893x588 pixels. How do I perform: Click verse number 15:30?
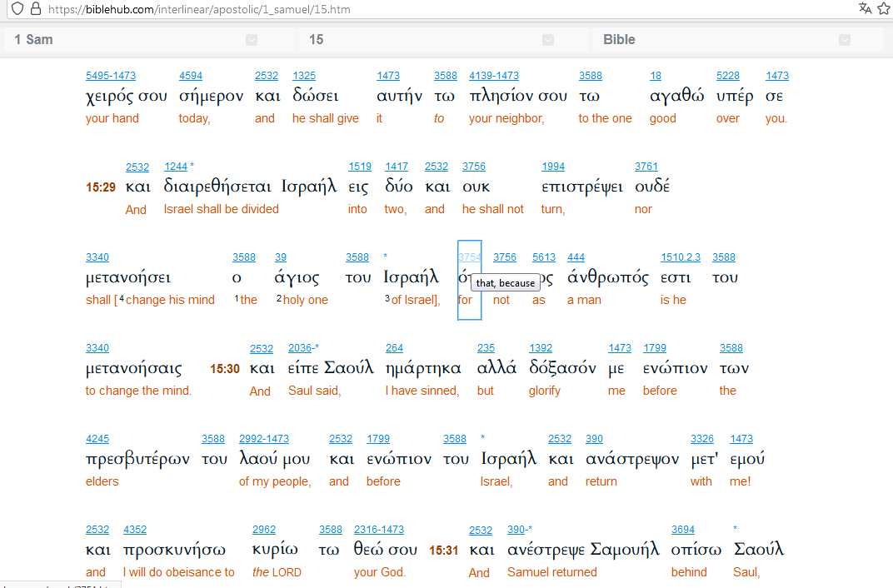point(225,369)
